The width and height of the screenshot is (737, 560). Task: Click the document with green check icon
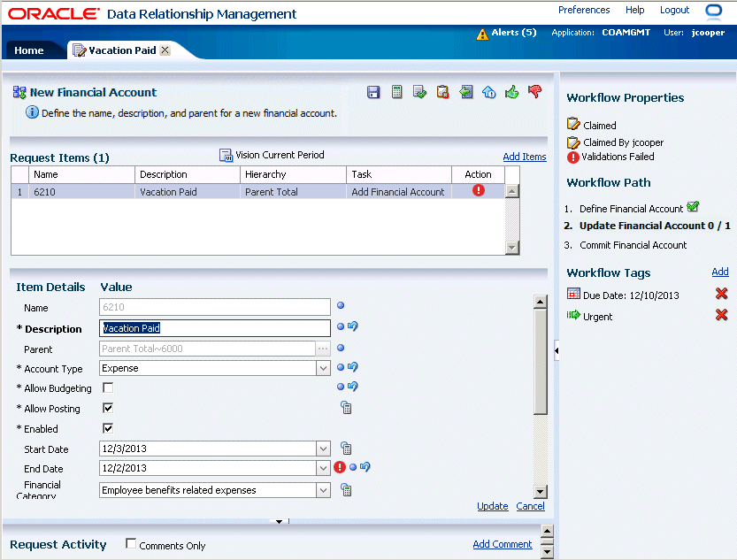tap(419, 92)
